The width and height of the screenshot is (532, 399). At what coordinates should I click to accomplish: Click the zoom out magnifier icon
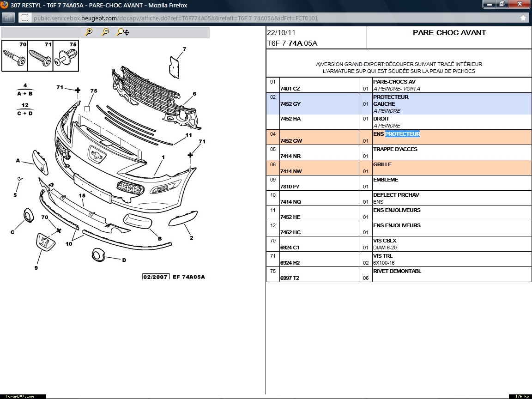point(106,32)
